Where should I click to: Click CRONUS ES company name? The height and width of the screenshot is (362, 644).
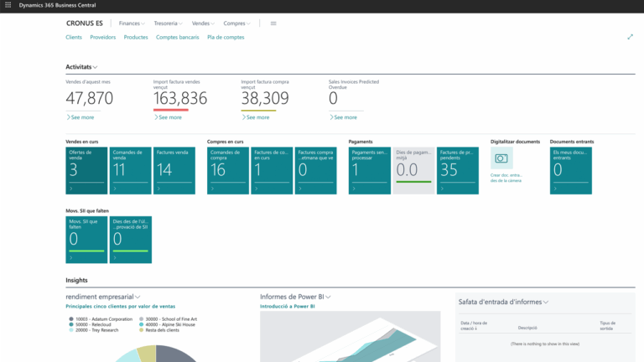click(x=85, y=23)
